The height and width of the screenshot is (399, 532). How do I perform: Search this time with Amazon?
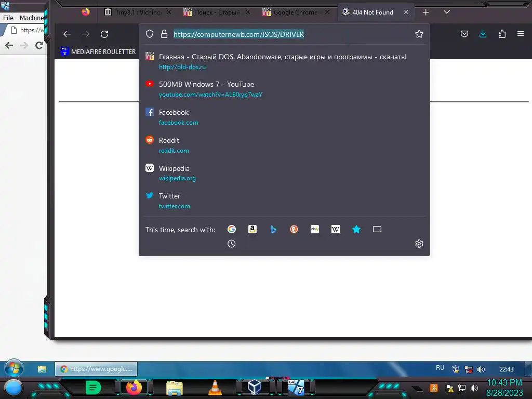(252, 229)
